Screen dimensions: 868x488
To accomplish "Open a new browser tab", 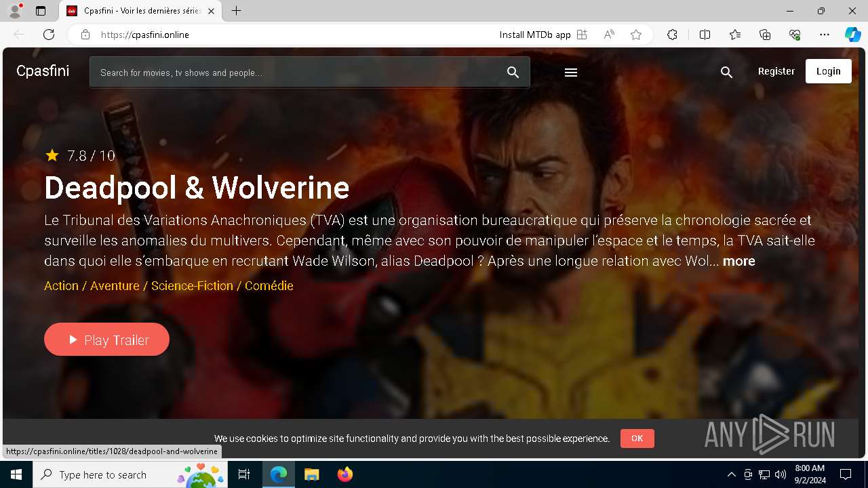I will 236,11.
